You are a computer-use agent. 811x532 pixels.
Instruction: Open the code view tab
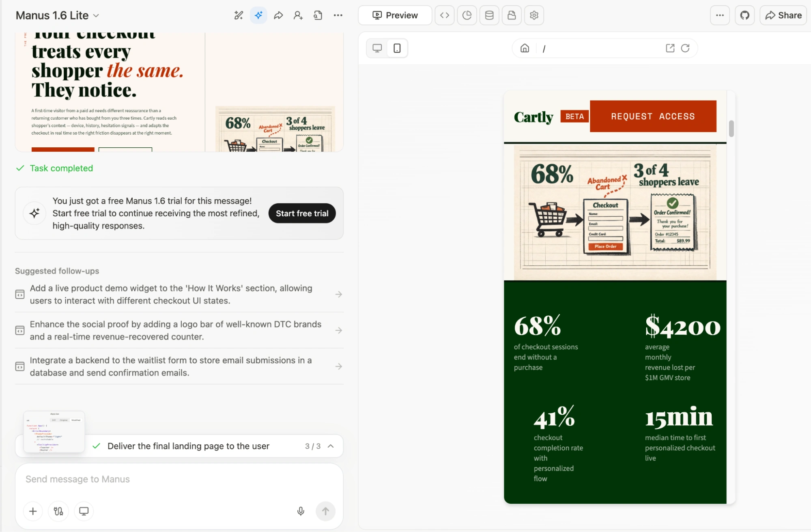[x=445, y=15]
